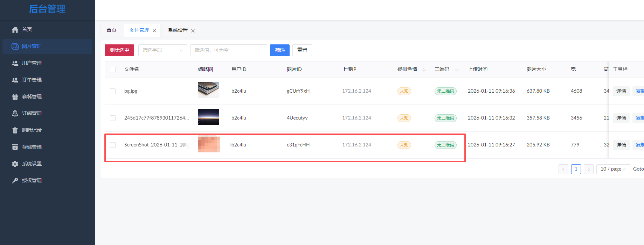Viewport: 644px width, 245px height.
Task: Click the subscription management badge icon
Action: pos(15,114)
